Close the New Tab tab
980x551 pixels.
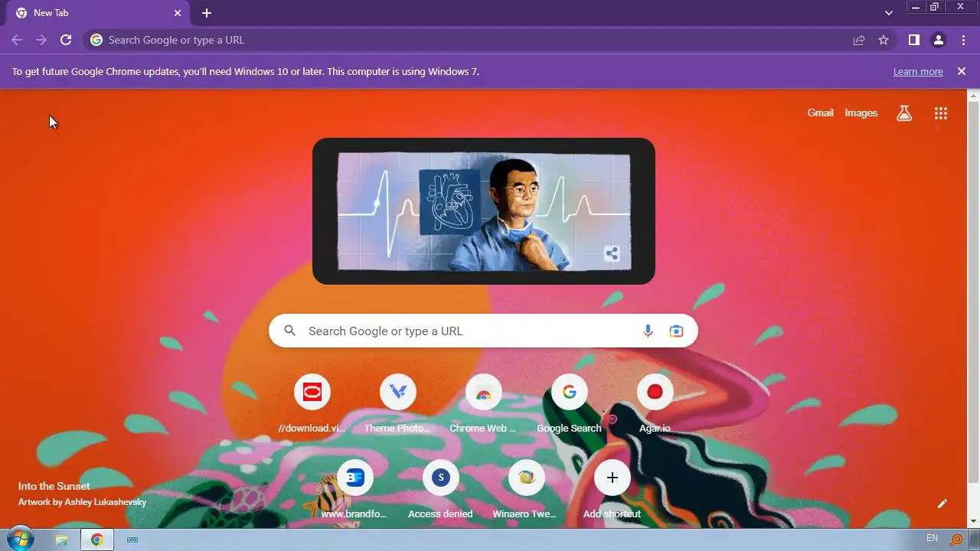178,13
